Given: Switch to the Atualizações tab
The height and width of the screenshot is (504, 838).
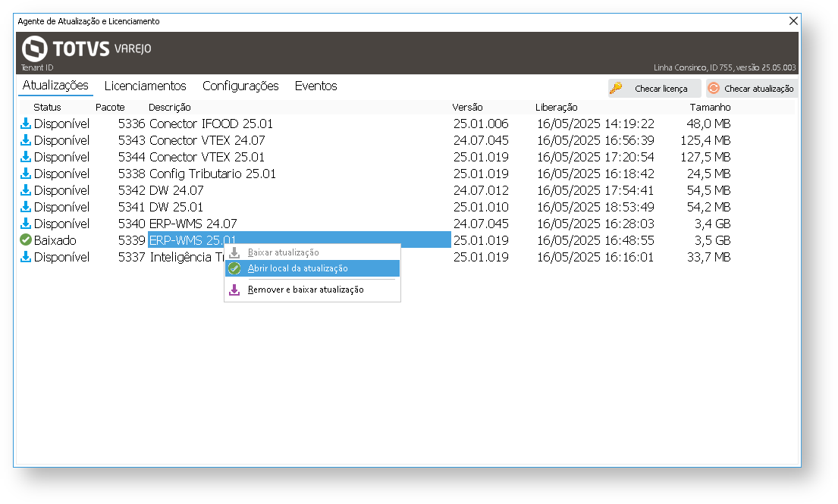Looking at the screenshot, I should click(55, 86).
